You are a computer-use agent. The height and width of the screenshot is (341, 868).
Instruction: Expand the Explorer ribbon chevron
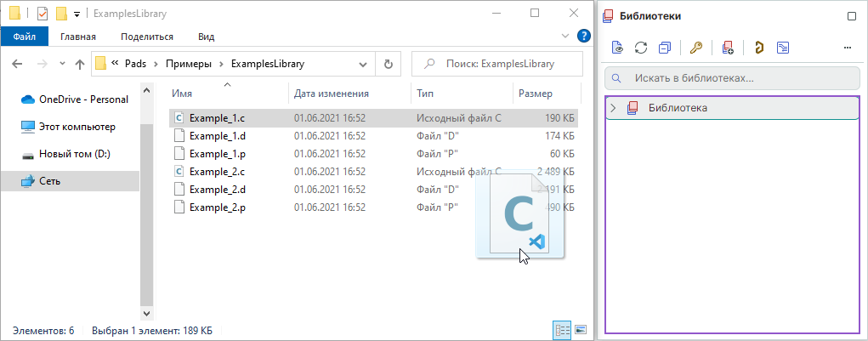(x=567, y=37)
